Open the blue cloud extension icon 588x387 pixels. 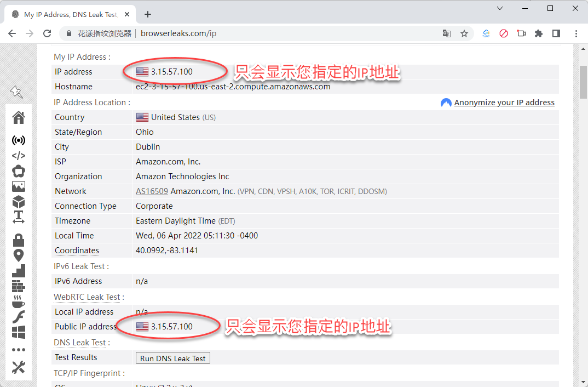point(486,33)
